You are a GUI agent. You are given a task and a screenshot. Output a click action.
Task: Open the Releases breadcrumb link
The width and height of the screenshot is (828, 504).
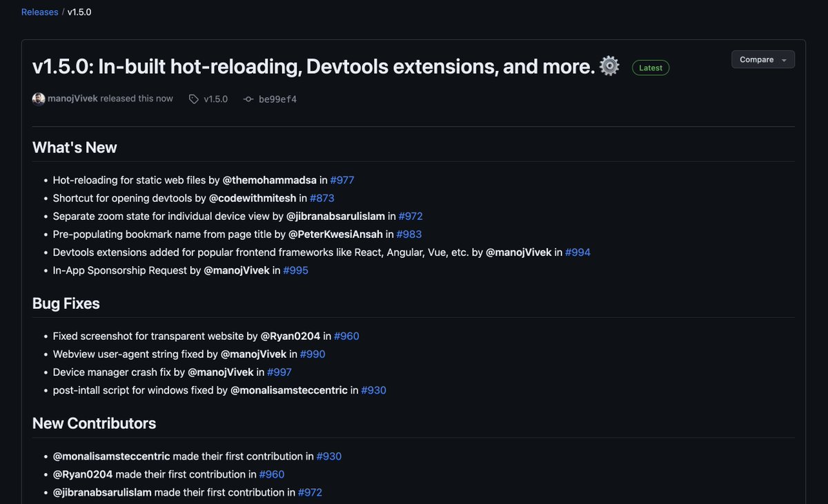39,12
